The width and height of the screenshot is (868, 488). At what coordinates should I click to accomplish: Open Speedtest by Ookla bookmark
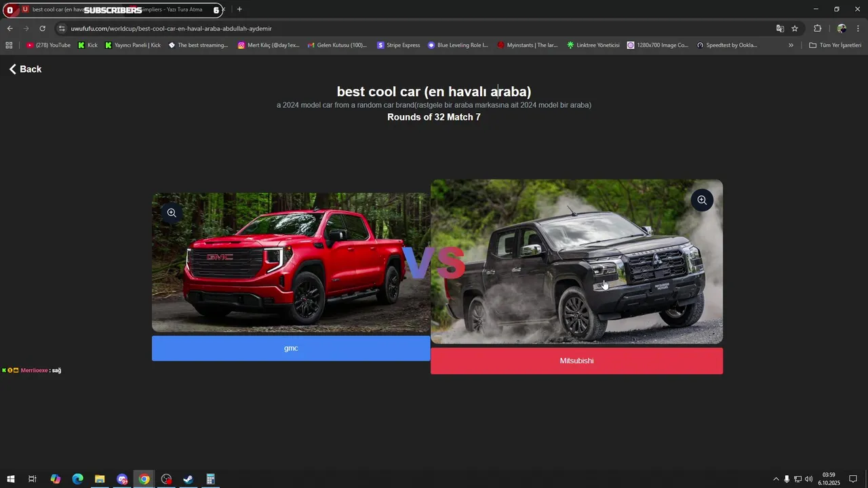point(727,45)
